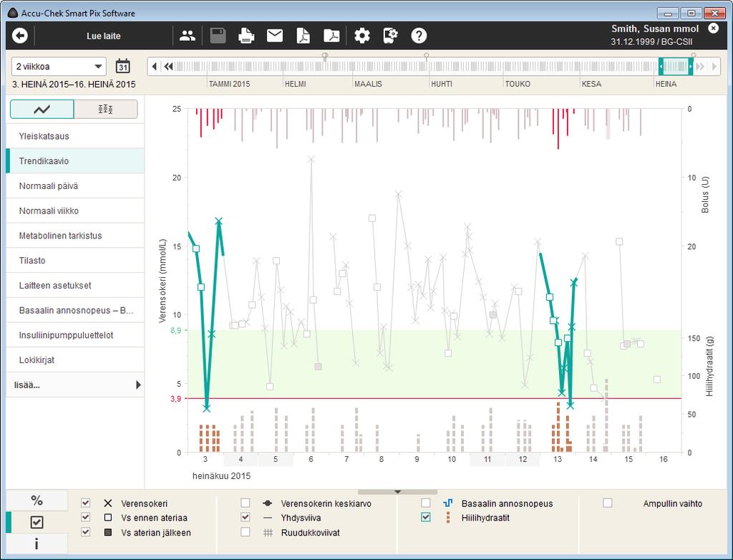Screen dimensions: 733x560
Task: Switch to table view icon tab
Action: tap(106, 110)
